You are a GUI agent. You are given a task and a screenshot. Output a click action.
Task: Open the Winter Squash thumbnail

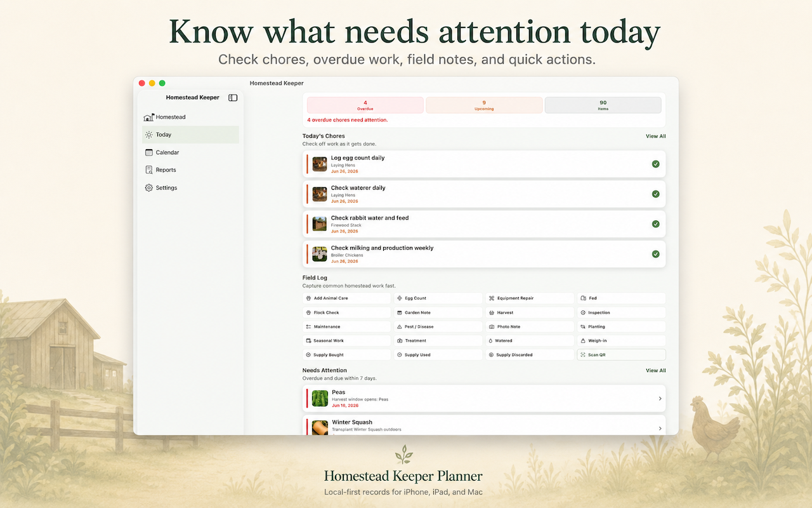tap(320, 428)
